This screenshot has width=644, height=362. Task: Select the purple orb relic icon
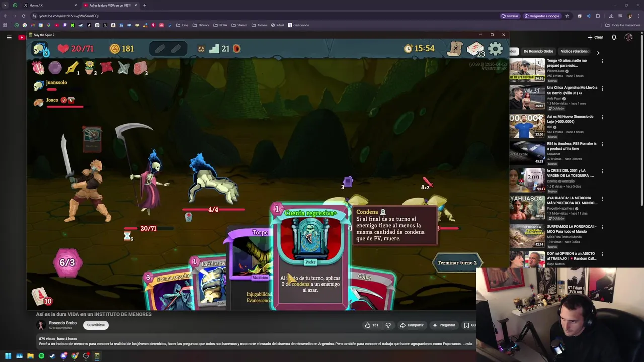[55, 67]
